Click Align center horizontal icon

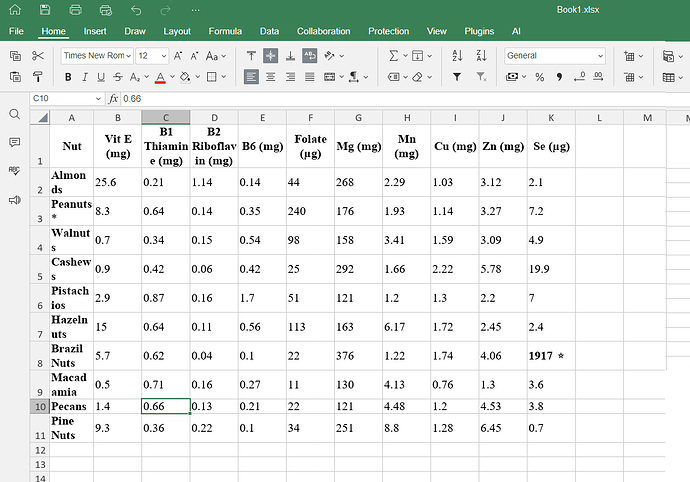270,77
